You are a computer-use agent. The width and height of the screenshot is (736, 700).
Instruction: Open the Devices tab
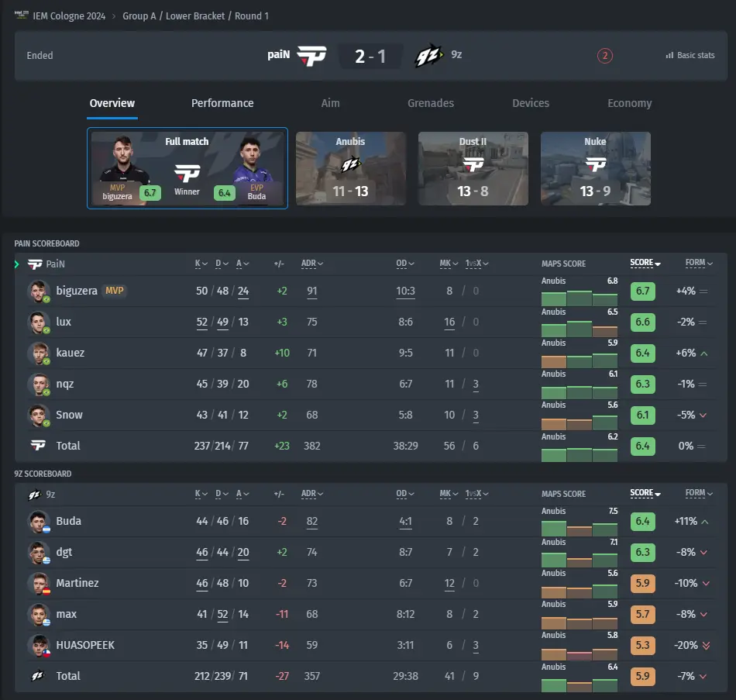pos(531,103)
